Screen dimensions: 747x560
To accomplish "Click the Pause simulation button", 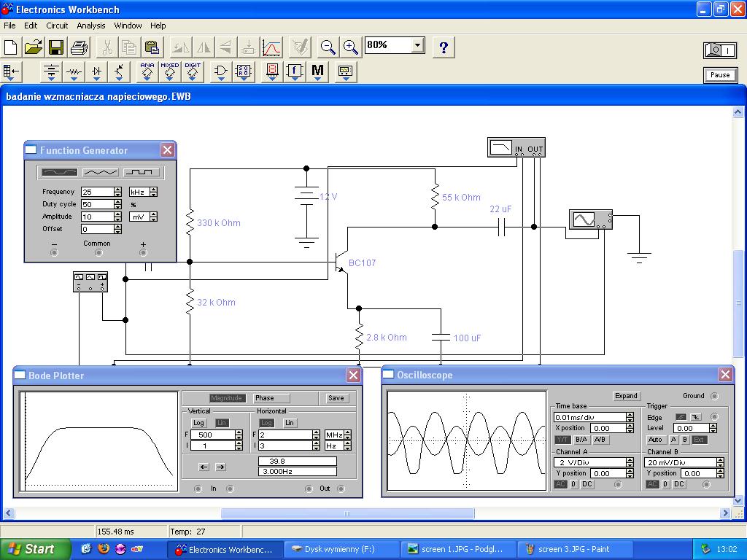I will pos(720,75).
